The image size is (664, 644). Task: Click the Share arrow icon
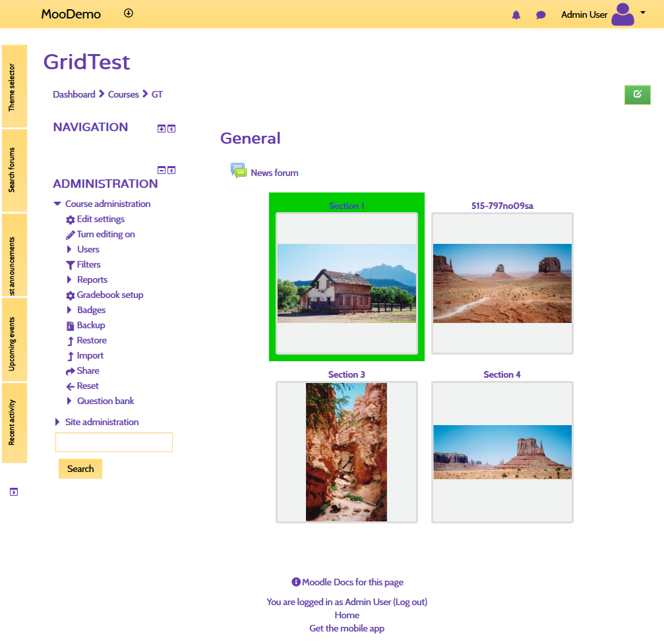[x=71, y=371]
